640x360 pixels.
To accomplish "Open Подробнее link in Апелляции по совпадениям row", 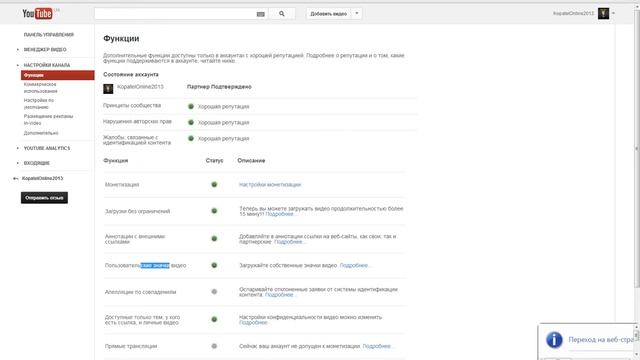I will click(x=280, y=295).
